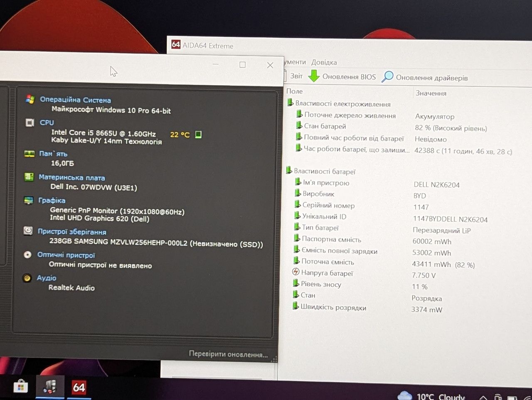The height and width of the screenshot is (400, 532).
Task: Click Перевірити оновлення link
Action: (x=228, y=354)
